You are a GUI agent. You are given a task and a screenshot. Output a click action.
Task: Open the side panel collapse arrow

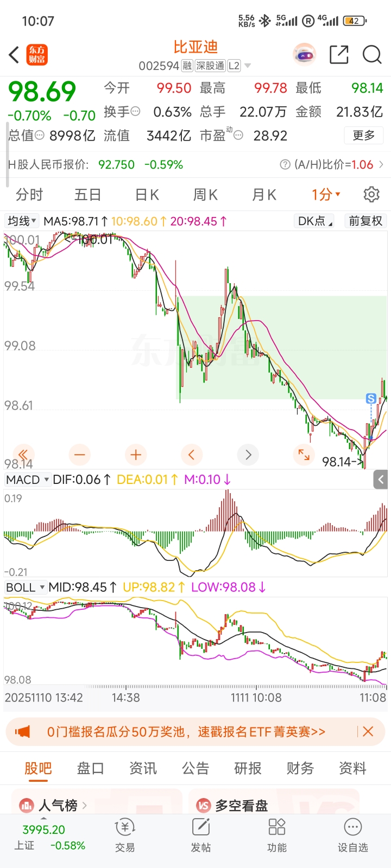pyautogui.click(x=381, y=480)
